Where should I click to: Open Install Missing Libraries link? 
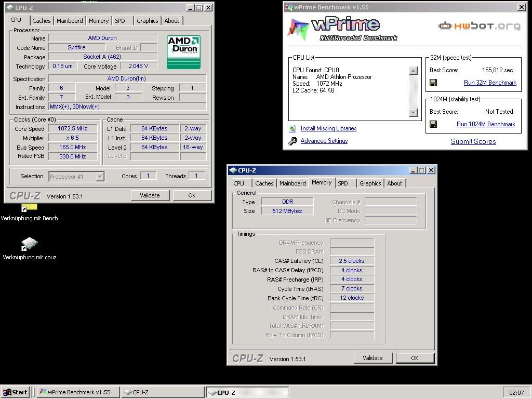click(x=328, y=128)
